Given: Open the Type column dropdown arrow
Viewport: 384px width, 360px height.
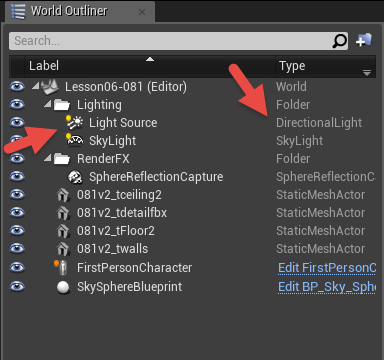Looking at the screenshot, I should [x=367, y=73].
